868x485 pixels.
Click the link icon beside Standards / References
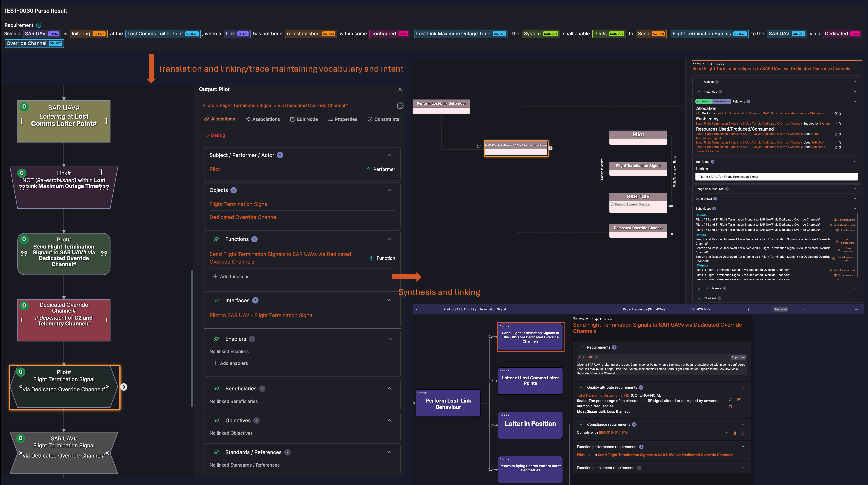click(x=216, y=452)
